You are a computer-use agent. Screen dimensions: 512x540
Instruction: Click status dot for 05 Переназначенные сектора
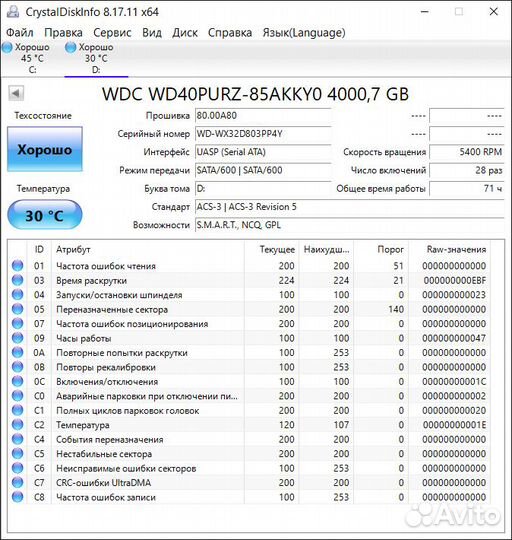(18, 309)
